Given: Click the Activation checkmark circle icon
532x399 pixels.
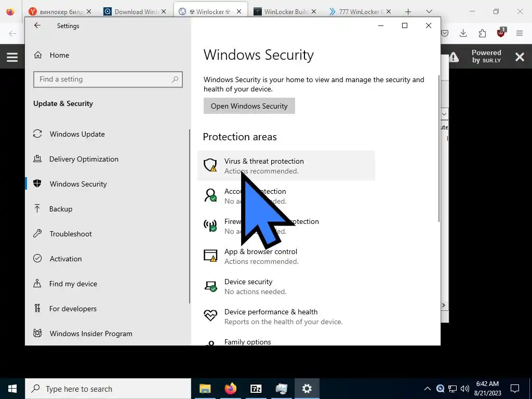Looking at the screenshot, I should 37,258.
